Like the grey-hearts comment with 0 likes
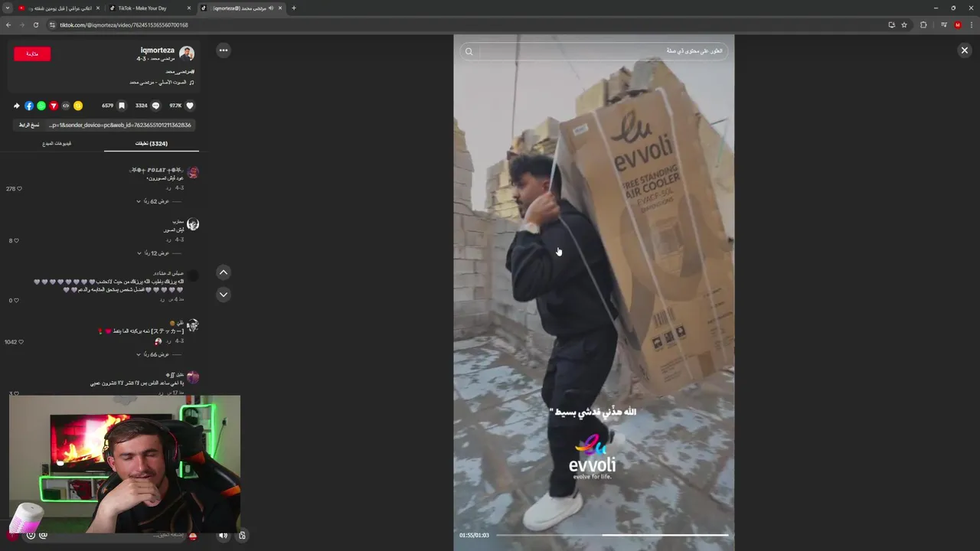This screenshot has width=980, height=551. [x=16, y=300]
